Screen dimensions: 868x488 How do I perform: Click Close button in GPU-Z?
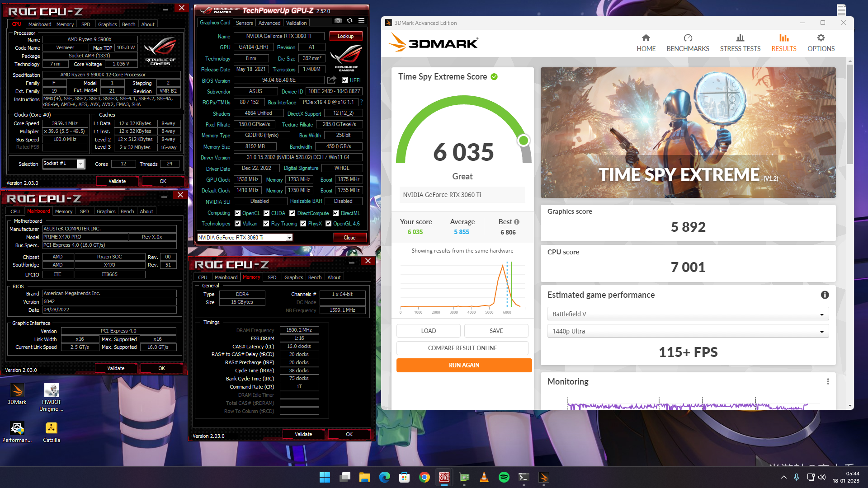coord(349,238)
